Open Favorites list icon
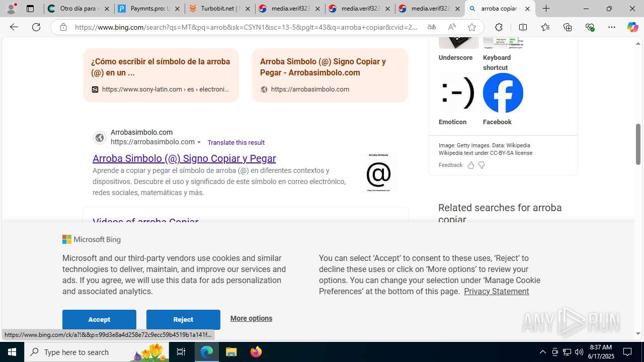Screen dimensions: 644x362 tap(545, 27)
